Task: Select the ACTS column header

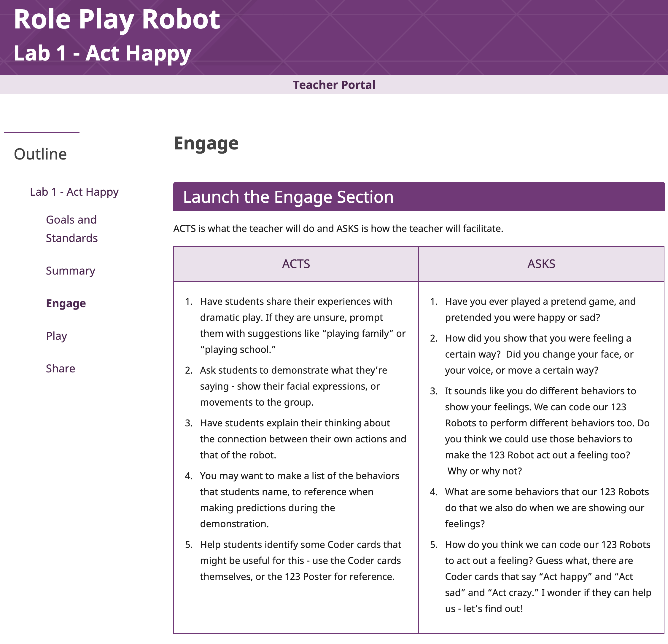Action: pos(295,263)
